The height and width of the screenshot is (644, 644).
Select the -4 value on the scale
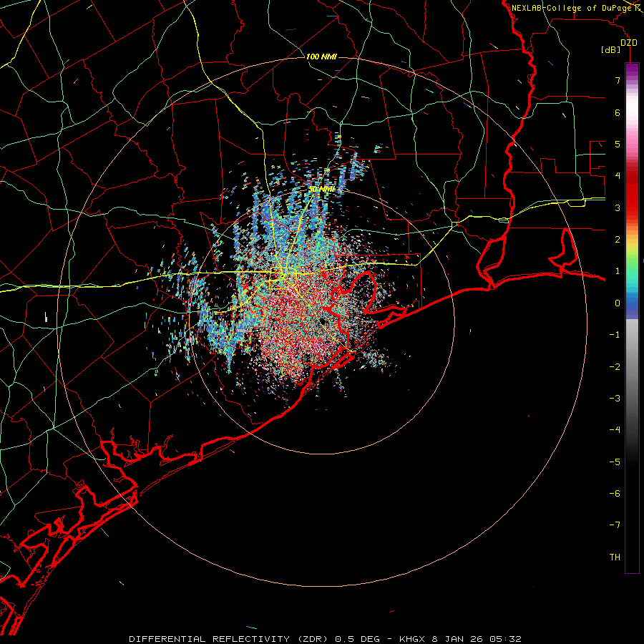pyautogui.click(x=615, y=430)
